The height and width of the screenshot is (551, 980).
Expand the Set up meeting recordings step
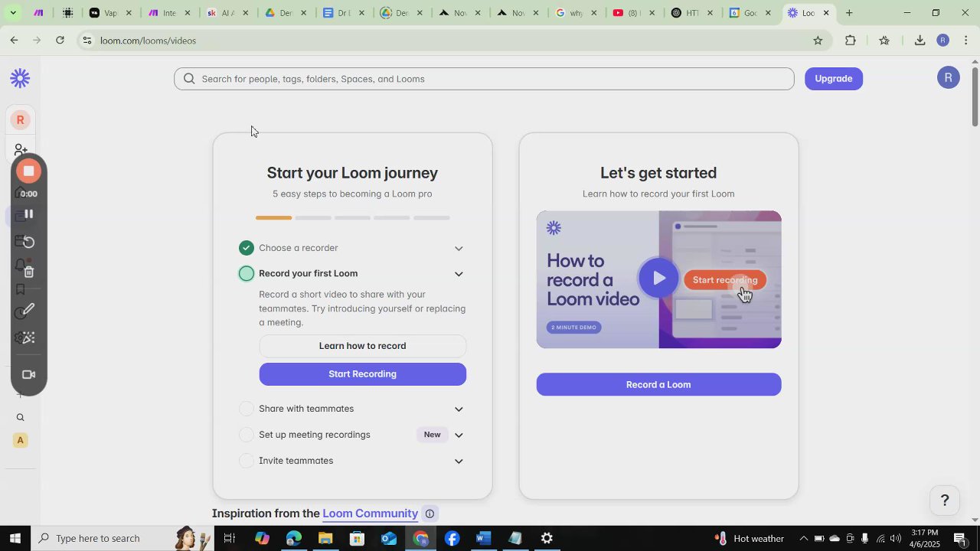[x=459, y=435]
